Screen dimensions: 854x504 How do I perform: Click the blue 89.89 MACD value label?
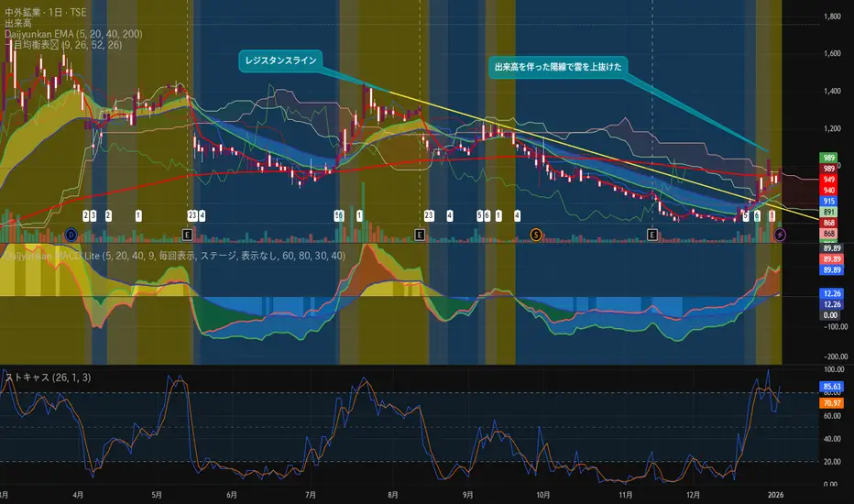click(x=832, y=270)
